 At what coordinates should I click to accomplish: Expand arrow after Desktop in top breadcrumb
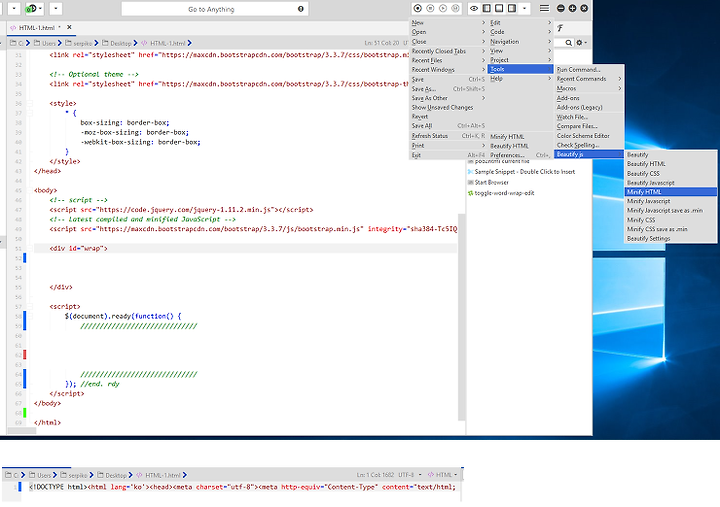pos(135,43)
